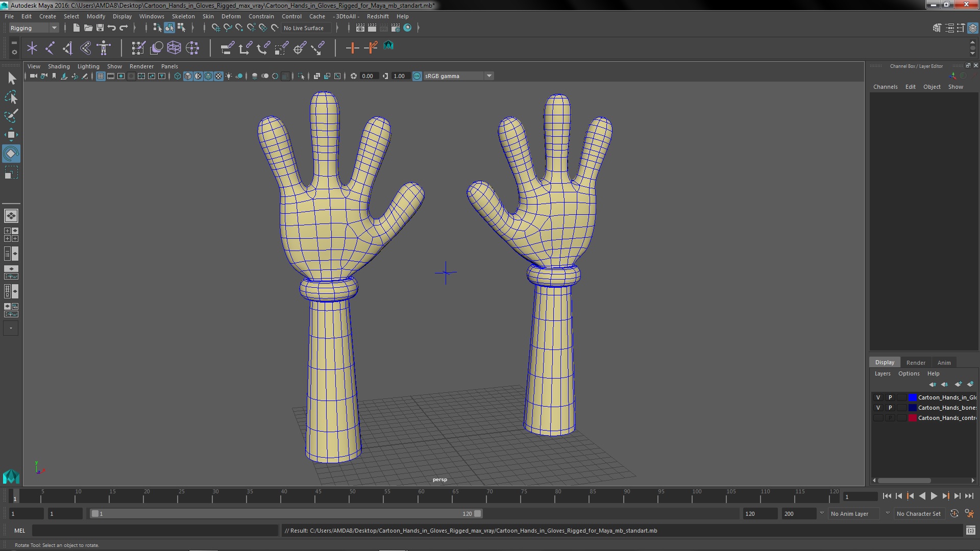Select the Create Joints shelf tool

tap(50, 48)
